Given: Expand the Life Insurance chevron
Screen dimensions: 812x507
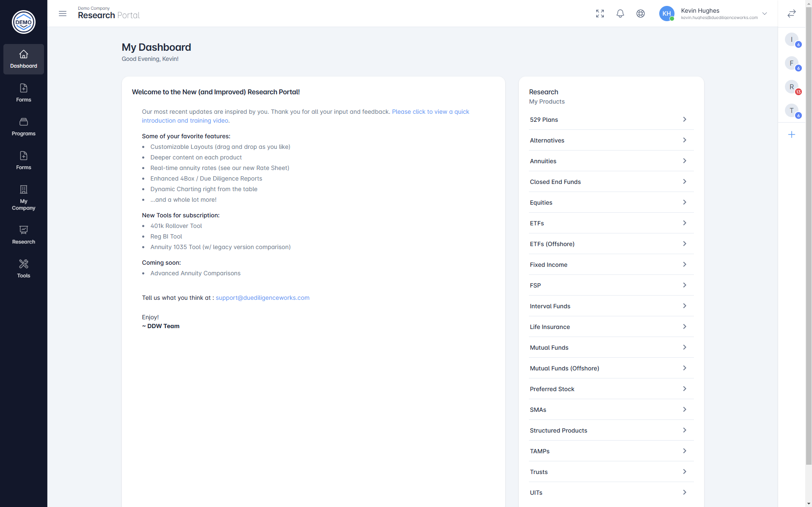Looking at the screenshot, I should 685,326.
